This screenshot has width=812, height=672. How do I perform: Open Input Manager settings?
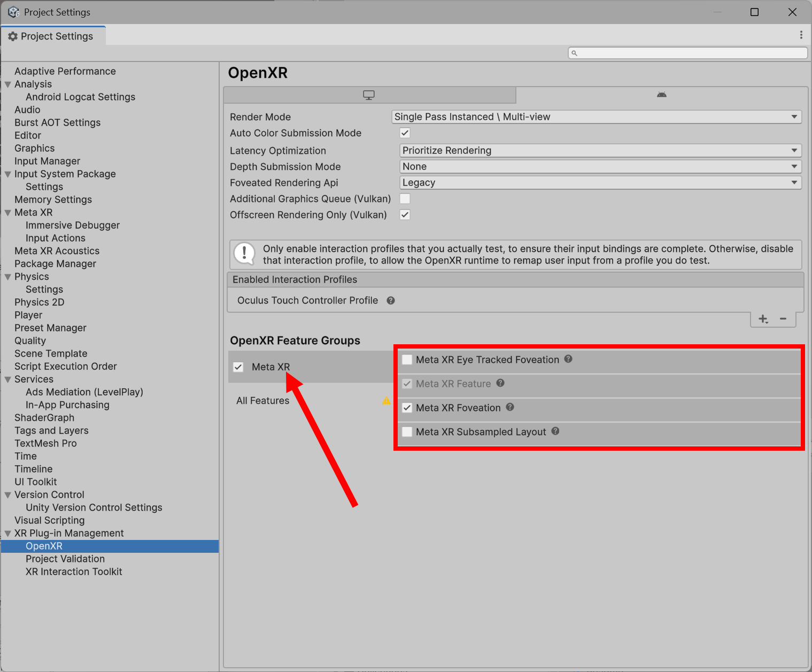coord(47,161)
